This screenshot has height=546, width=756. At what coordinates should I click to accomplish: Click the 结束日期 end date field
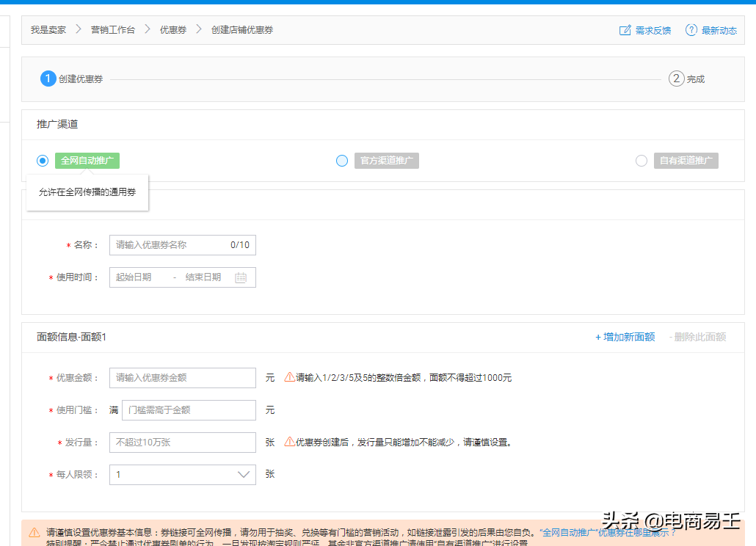coord(203,277)
